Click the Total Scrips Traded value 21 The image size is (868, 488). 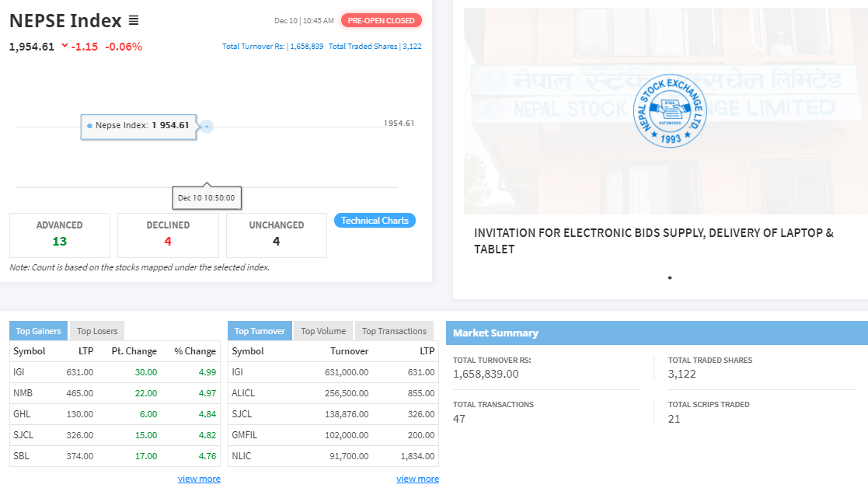tap(674, 419)
